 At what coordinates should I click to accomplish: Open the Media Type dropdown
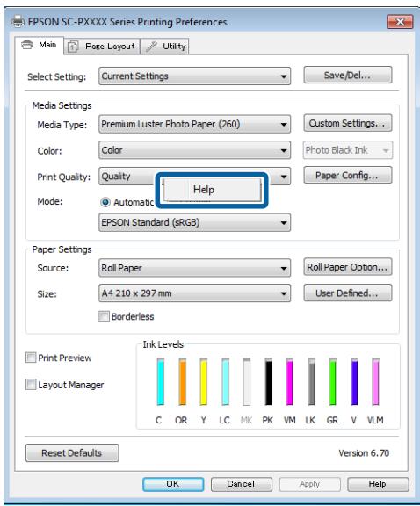(195, 124)
